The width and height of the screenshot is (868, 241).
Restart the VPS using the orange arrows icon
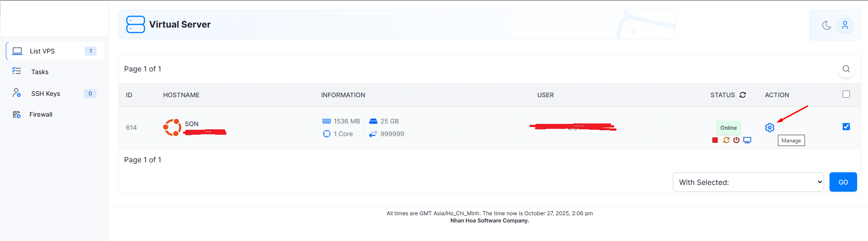pos(726,140)
